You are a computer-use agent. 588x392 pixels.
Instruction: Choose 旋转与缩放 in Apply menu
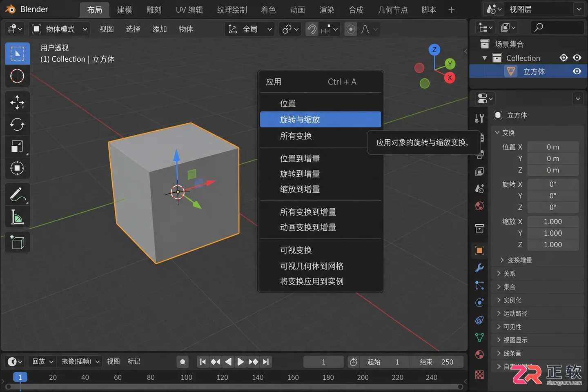point(321,120)
